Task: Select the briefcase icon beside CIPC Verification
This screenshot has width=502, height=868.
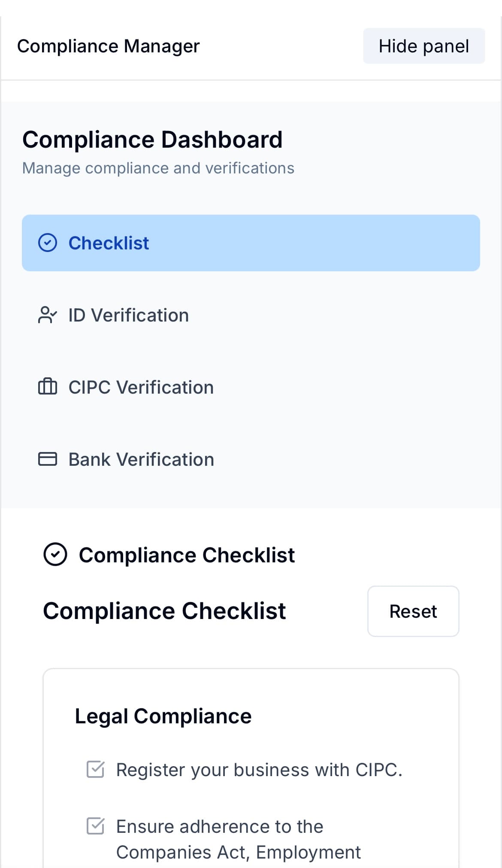Action: [48, 387]
